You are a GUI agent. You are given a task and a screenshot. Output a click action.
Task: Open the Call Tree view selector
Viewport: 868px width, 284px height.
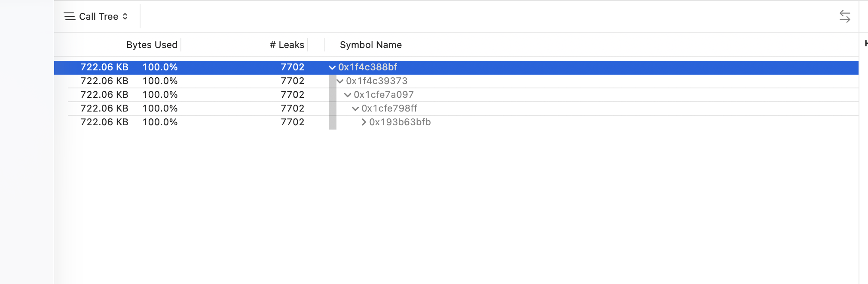(96, 16)
